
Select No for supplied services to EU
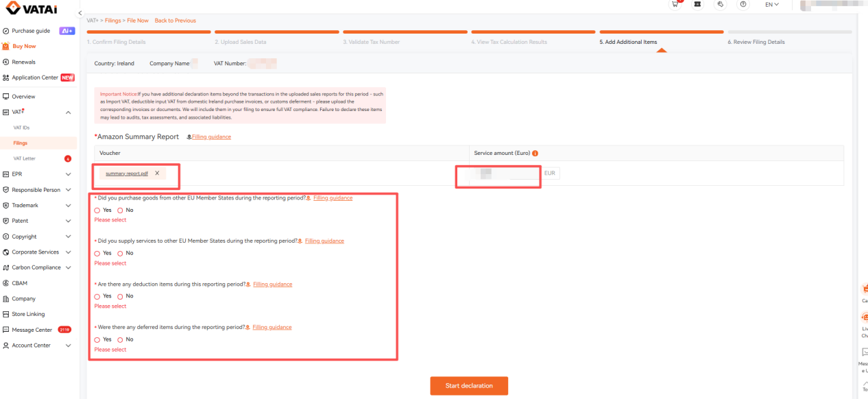click(121, 254)
